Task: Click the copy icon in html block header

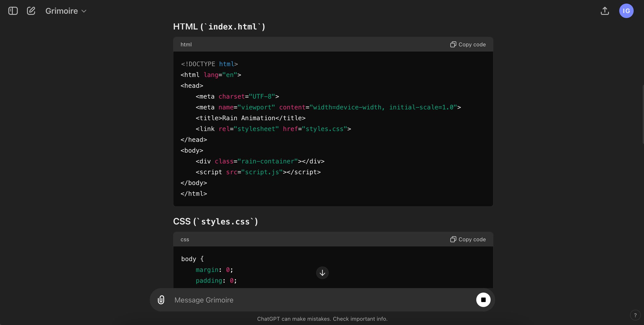Action: (x=453, y=44)
